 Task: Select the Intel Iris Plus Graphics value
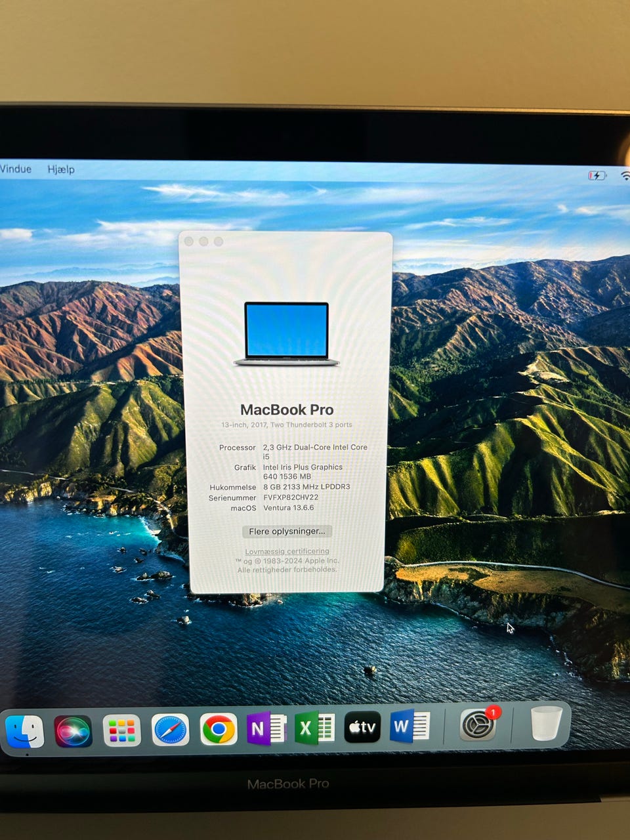point(303,472)
